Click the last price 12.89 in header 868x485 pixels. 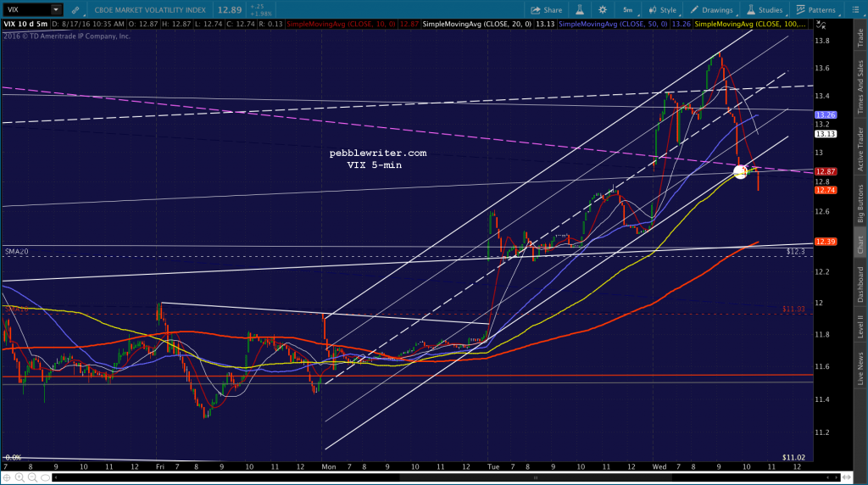229,10
